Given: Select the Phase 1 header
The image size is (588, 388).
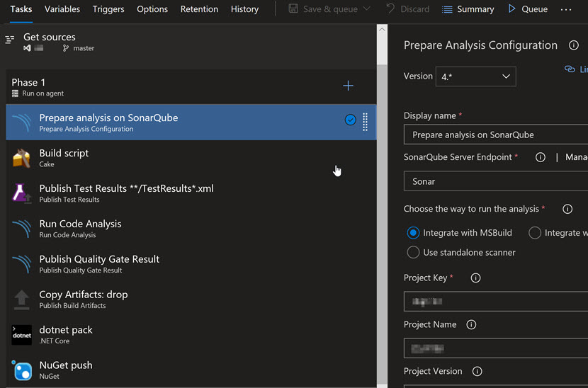Looking at the screenshot, I should click(x=191, y=87).
